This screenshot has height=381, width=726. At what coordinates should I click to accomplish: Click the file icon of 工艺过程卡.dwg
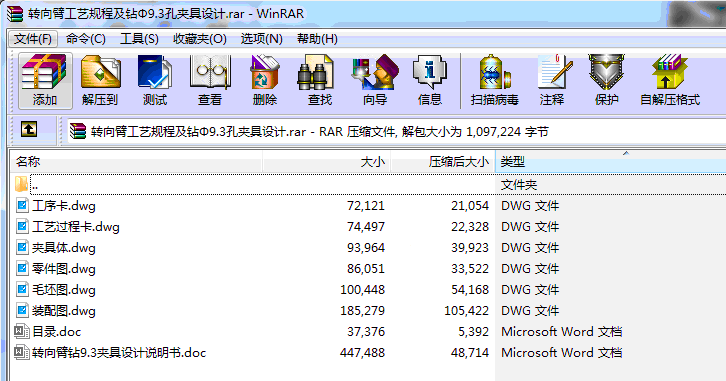[x=22, y=226]
